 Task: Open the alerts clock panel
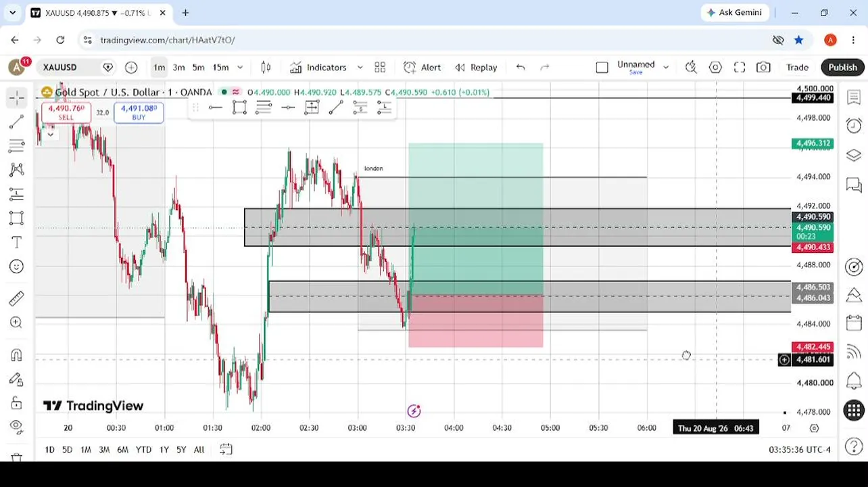[x=854, y=126]
